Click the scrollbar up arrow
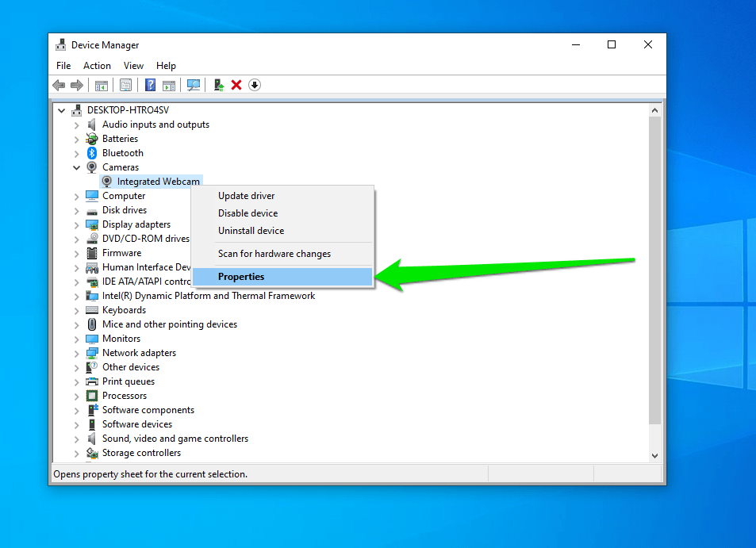Image resolution: width=756 pixels, height=548 pixels. [654, 110]
